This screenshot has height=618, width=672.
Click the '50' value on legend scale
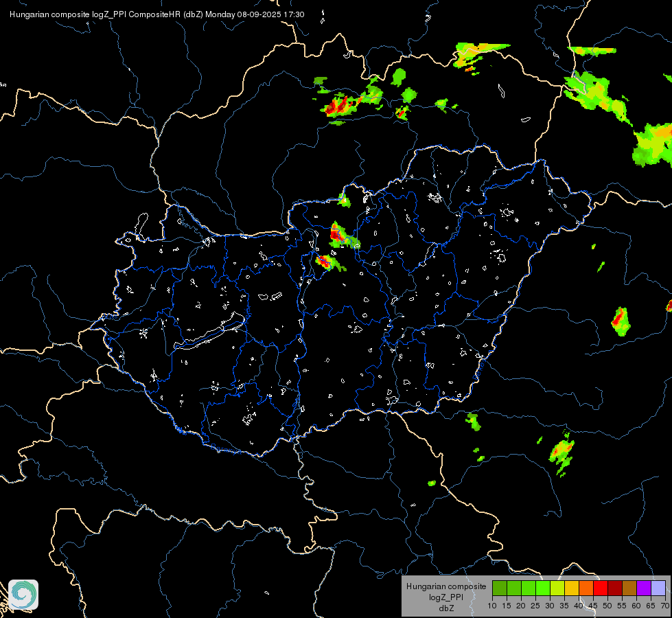point(607,606)
